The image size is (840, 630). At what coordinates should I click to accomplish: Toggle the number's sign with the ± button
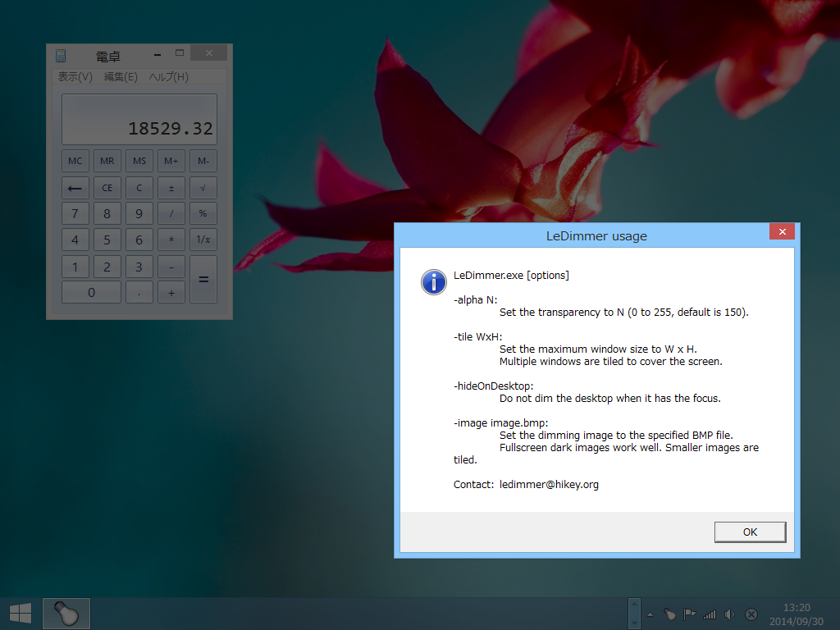coord(171,187)
